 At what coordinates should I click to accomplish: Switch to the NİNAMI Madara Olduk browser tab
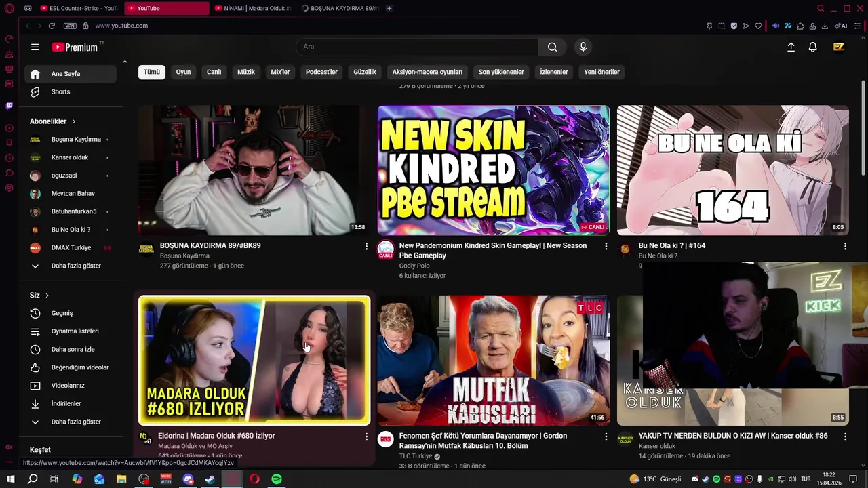coord(252,8)
